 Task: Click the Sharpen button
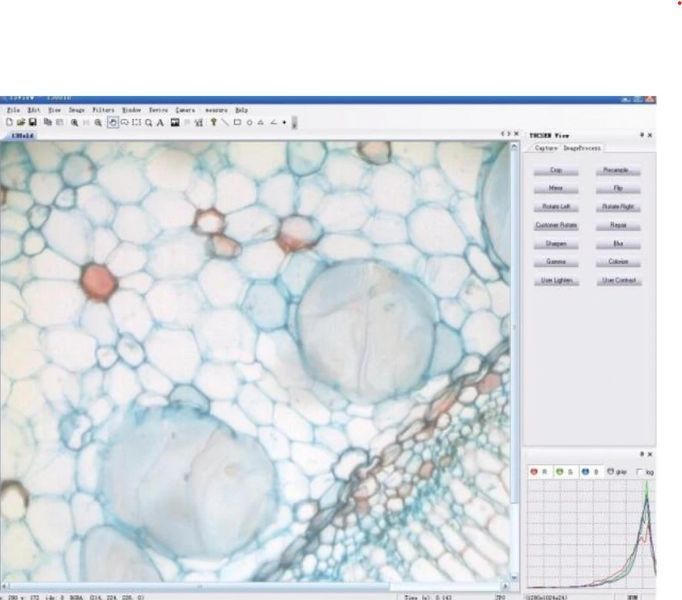tap(556, 244)
